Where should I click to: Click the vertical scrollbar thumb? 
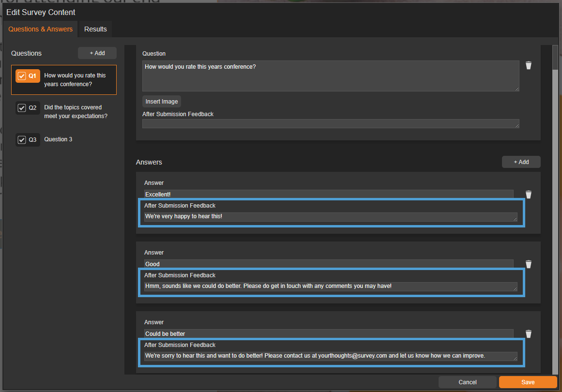point(555,58)
